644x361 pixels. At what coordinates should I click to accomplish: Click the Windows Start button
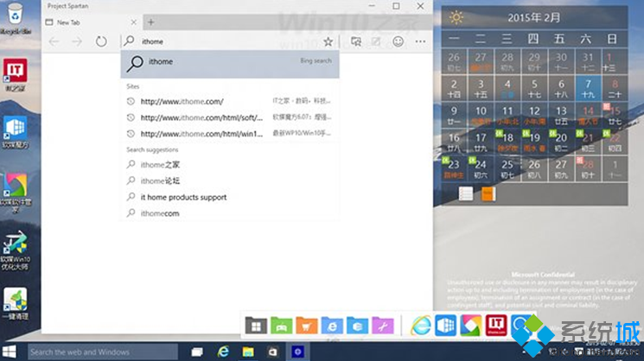9,351
